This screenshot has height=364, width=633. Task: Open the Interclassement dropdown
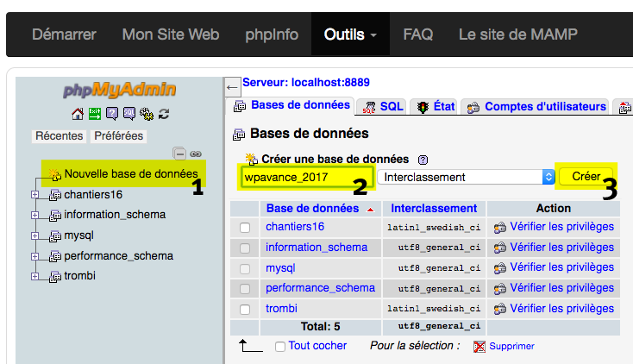click(x=466, y=177)
